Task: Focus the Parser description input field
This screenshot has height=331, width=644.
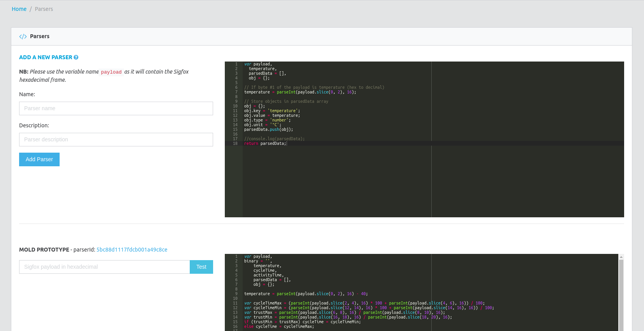Action: click(x=116, y=139)
